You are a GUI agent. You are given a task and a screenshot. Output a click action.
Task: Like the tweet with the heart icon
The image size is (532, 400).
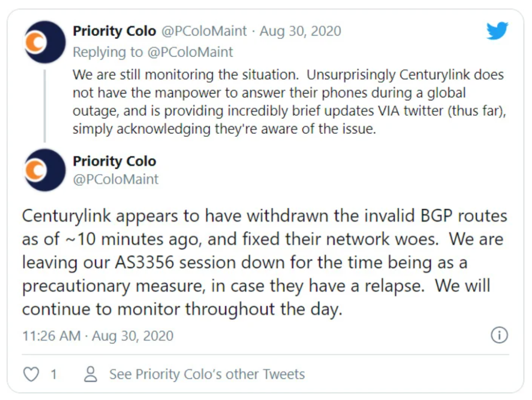pyautogui.click(x=31, y=374)
